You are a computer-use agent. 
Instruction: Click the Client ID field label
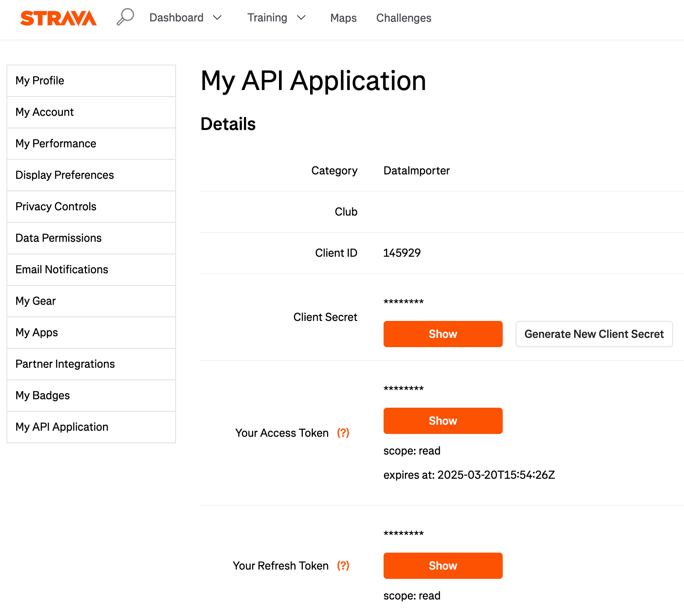coord(336,253)
